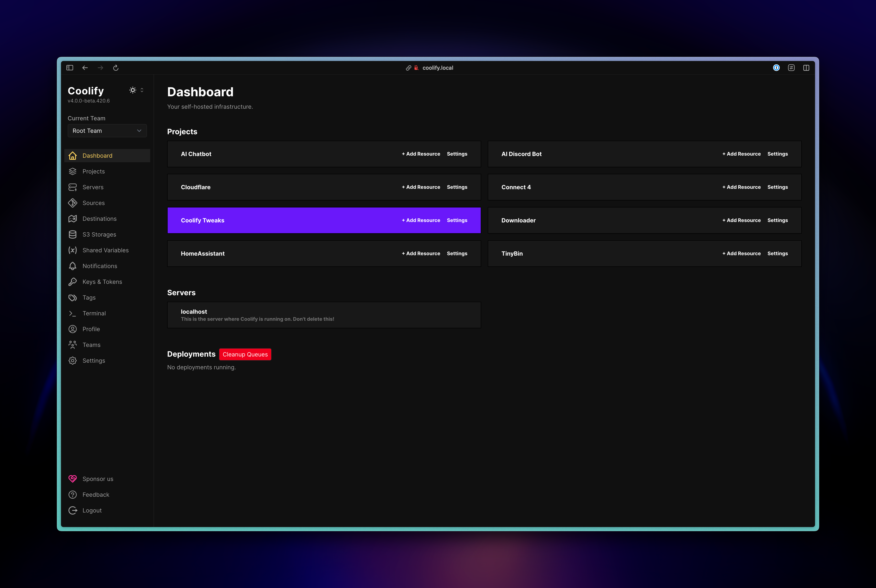Click the Servers icon in sidebar
876x588 pixels.
click(72, 187)
